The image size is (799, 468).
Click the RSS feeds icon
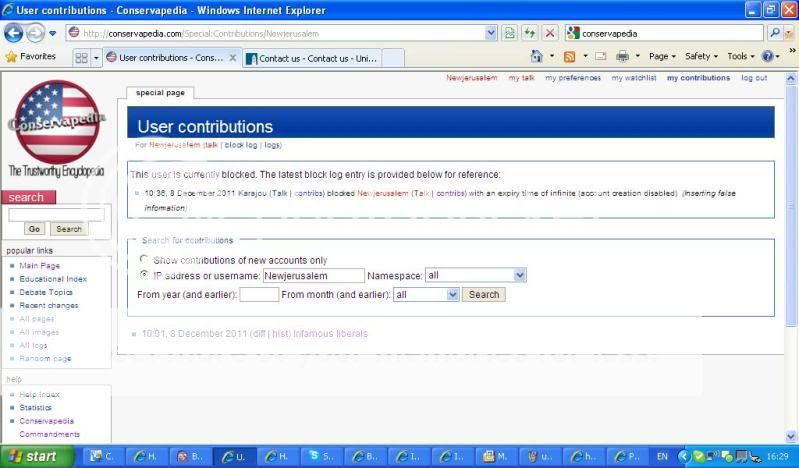pyautogui.click(x=569, y=57)
